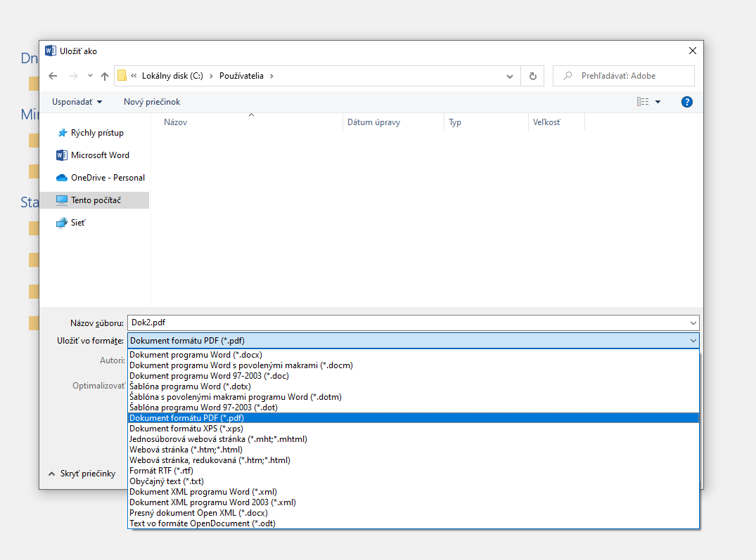
Task: Choose Word s povolenými makrami (*.docm)
Action: 414,365
